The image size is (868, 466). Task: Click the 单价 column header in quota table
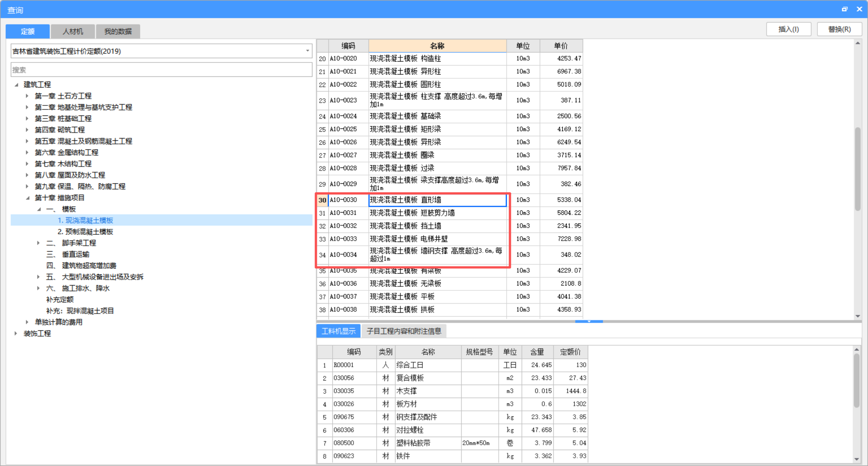click(x=561, y=46)
